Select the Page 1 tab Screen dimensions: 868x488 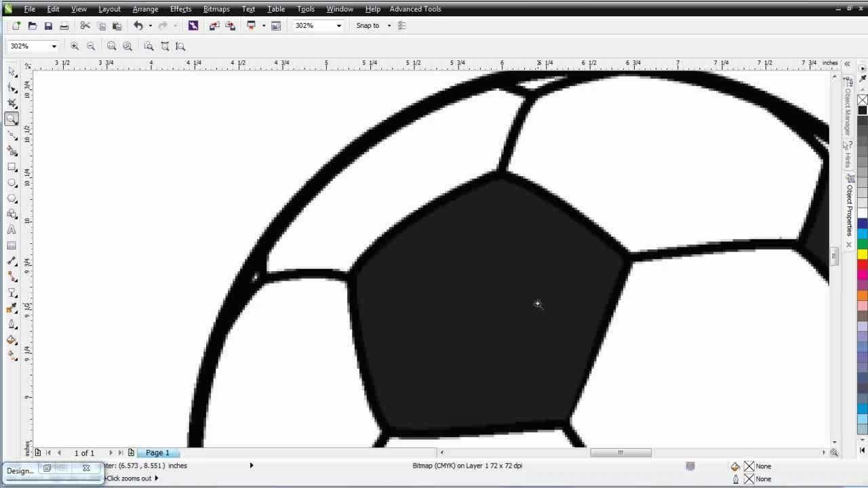(x=157, y=452)
